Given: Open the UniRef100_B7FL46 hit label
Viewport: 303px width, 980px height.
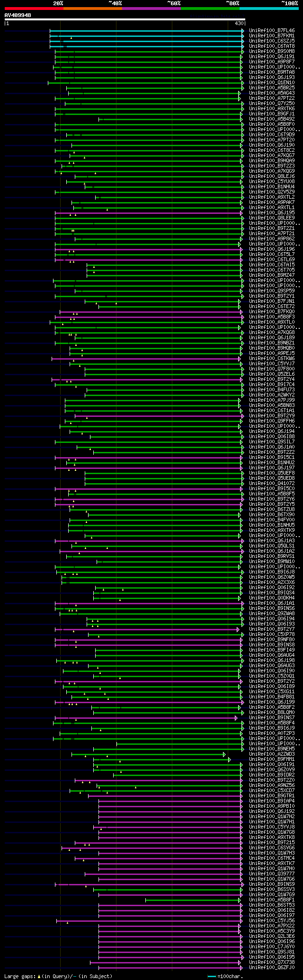Looking at the screenshot, I should point(272,31).
